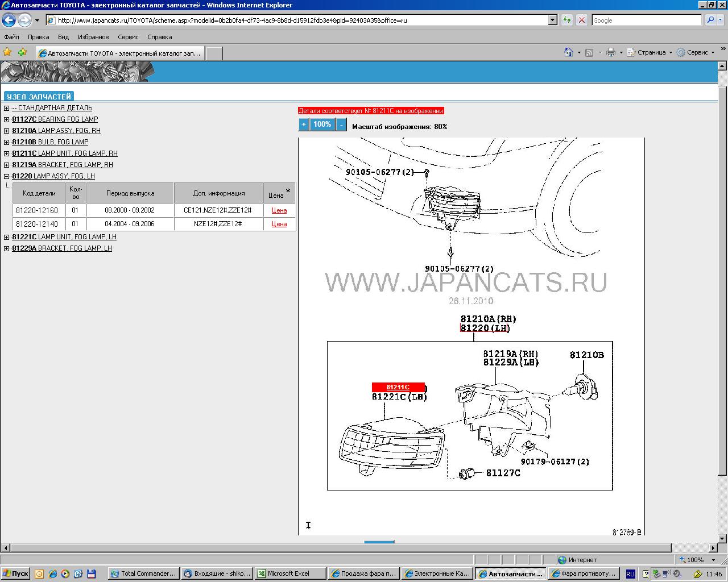Open 81229A BRACKET, FOG LAMP, LH link
This screenshot has height=582, width=728.
62,248
